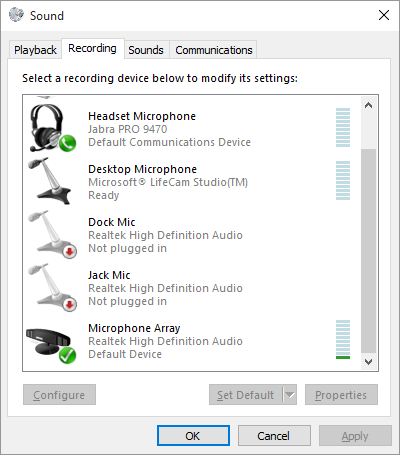This screenshot has height=455, width=400.
Task: Open the Sounds tab
Action: [146, 50]
